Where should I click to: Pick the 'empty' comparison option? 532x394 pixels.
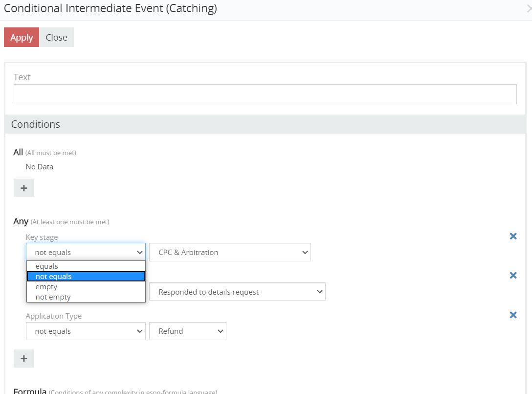click(46, 287)
